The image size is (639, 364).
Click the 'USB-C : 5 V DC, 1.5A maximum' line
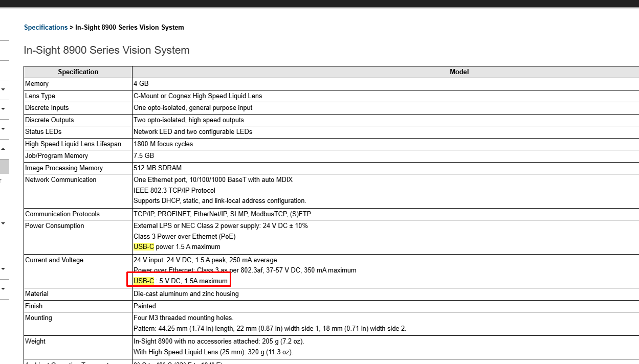pyautogui.click(x=181, y=281)
